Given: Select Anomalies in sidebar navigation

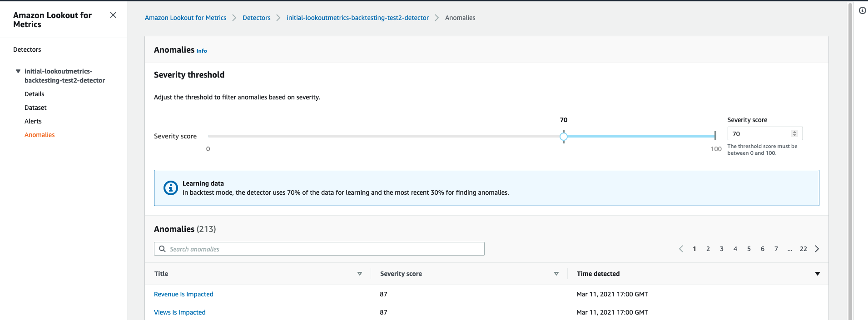Looking at the screenshot, I should 40,135.
